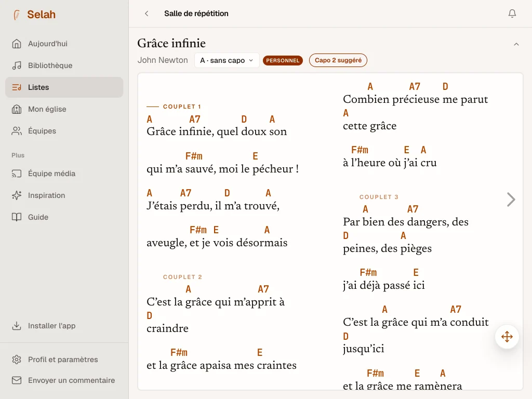Click the lyric "Par bien des dangers, des"

[406, 222]
